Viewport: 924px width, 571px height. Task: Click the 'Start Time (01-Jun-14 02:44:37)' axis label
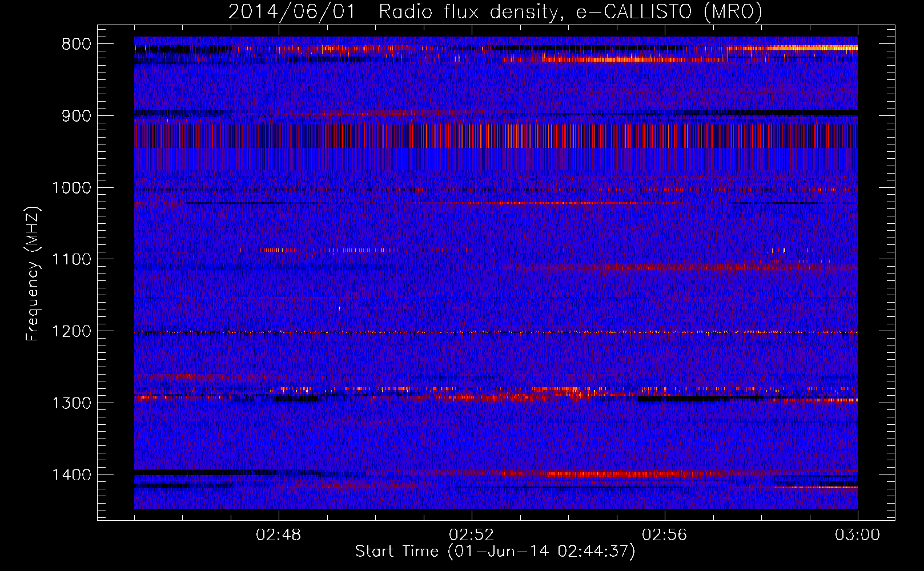coord(495,552)
